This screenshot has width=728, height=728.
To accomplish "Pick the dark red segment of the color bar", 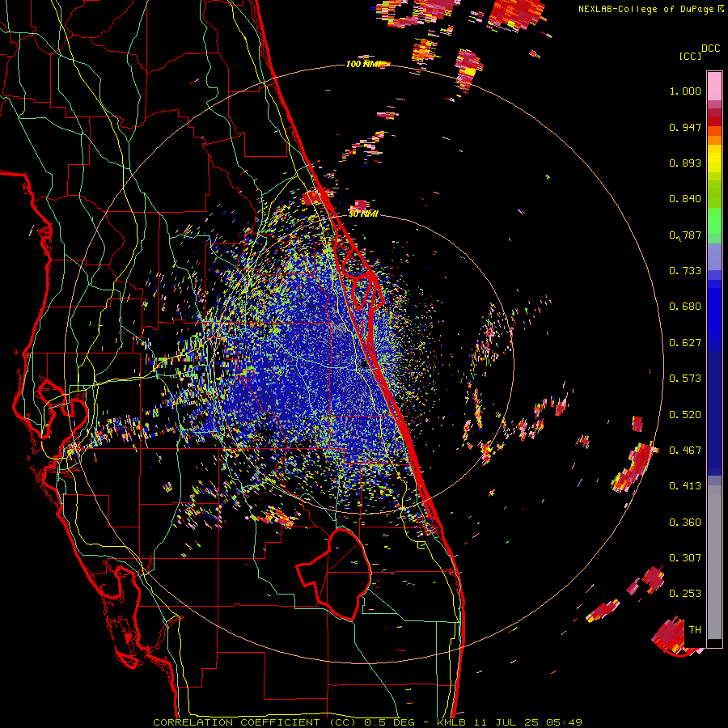I will [714, 121].
